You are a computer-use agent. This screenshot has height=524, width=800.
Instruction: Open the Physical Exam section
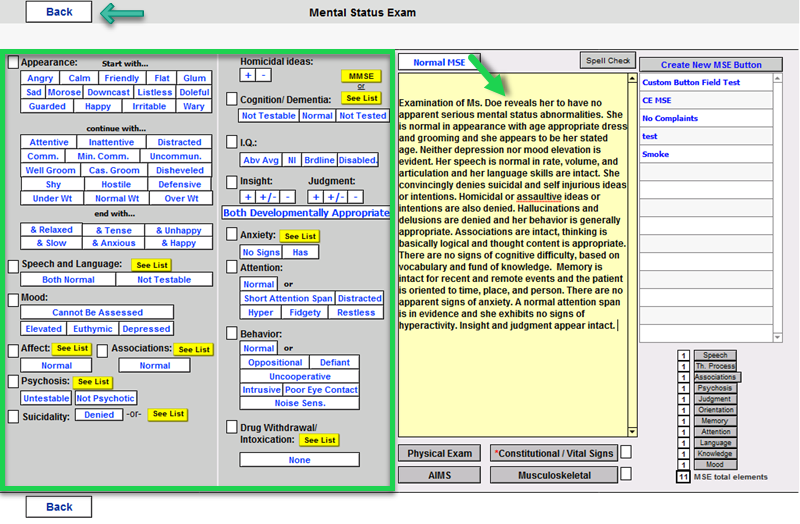[440, 454]
